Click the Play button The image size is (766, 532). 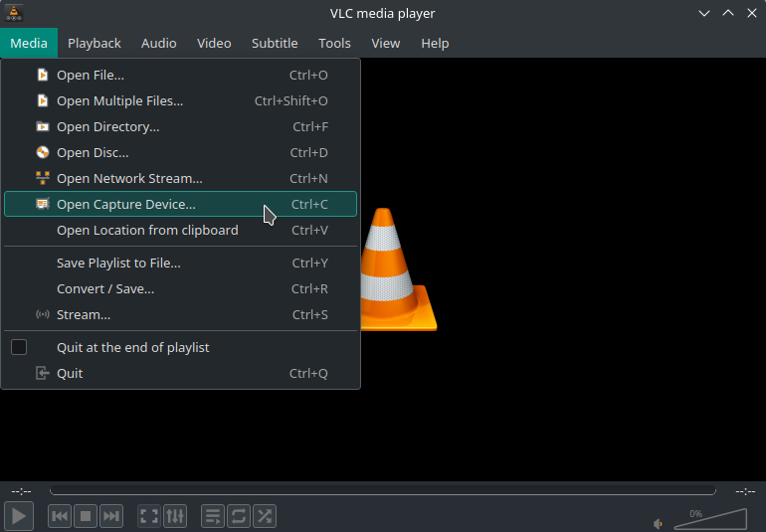click(x=19, y=516)
